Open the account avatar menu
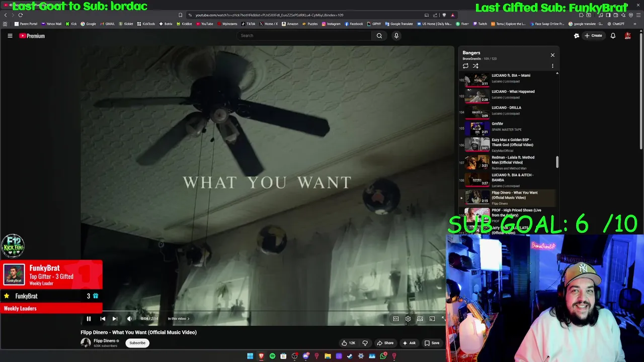644x362 pixels. [628, 36]
